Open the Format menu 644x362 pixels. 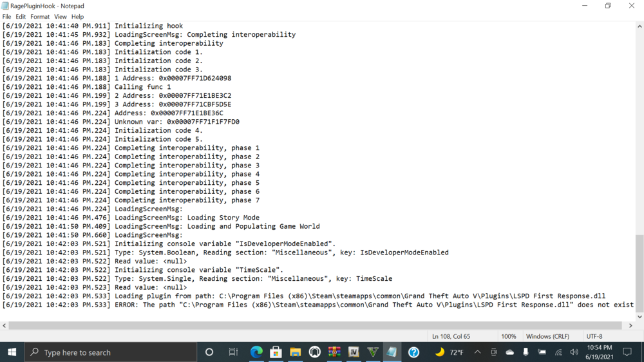(40, 17)
